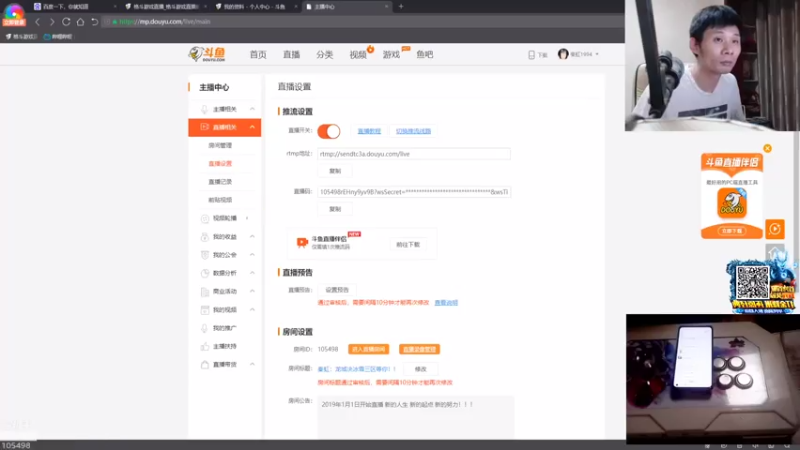Select 直播记录 in the sidebar submenu
Screen dimensions: 800x450
[x=220, y=182]
